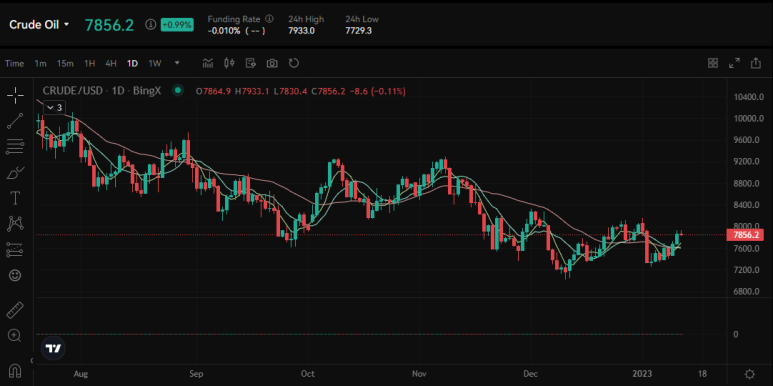Select the ruler measure tool

(15, 310)
